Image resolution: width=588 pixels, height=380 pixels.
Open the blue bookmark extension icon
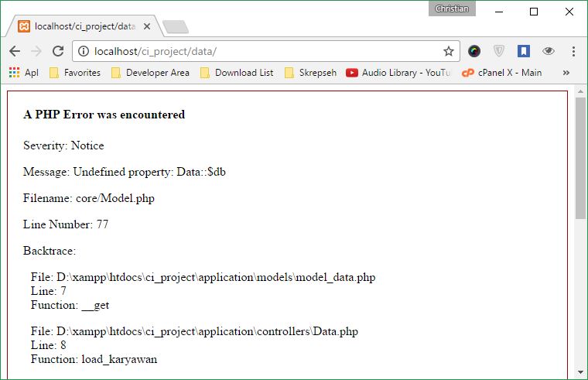(524, 51)
